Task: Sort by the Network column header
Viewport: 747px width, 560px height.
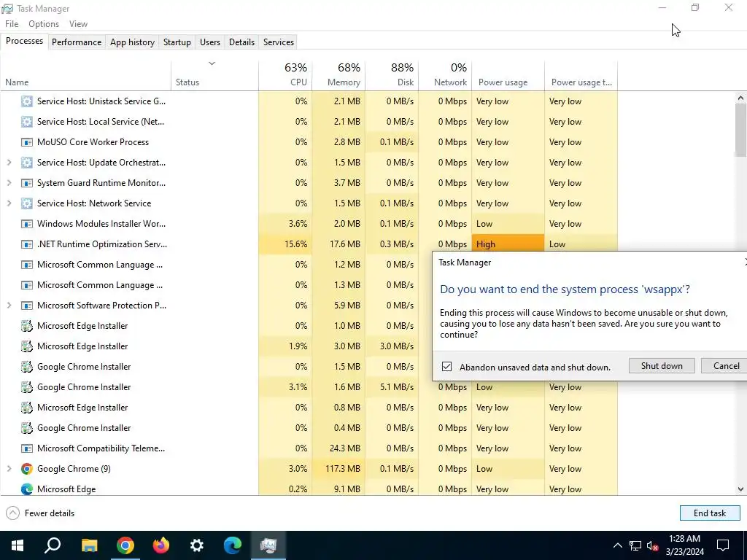Action: point(446,75)
